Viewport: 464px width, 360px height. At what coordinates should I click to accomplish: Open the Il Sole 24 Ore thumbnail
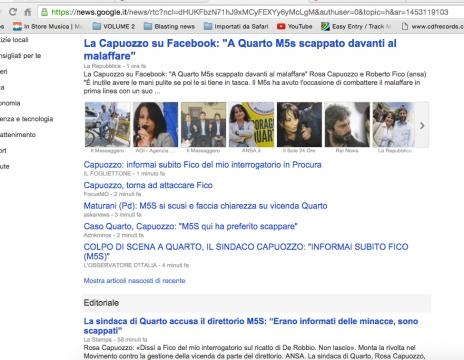click(299, 124)
